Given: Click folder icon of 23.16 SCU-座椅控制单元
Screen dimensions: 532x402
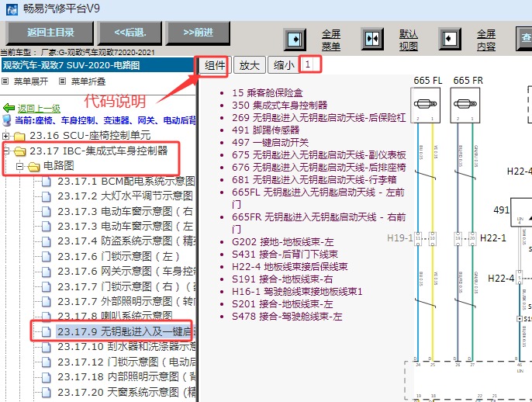Looking at the screenshot, I should click(x=19, y=136).
